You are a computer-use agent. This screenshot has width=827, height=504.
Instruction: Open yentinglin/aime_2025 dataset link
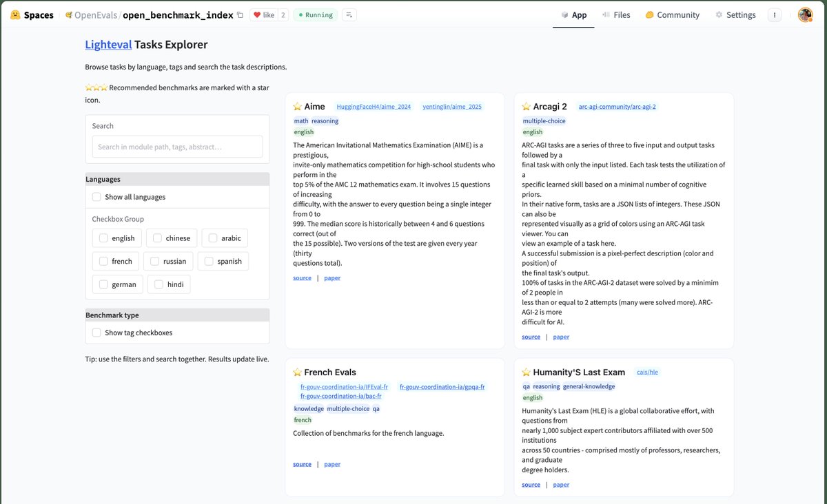452,107
